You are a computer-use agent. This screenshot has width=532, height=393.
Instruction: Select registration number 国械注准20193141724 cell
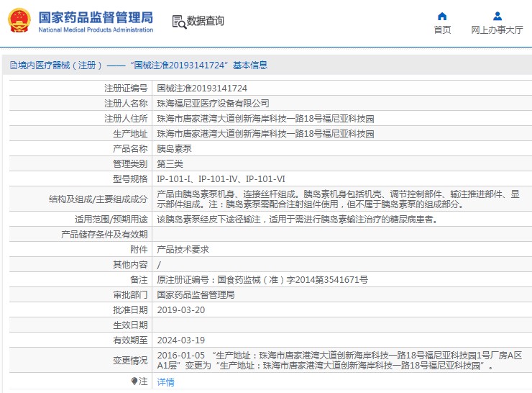click(202, 89)
